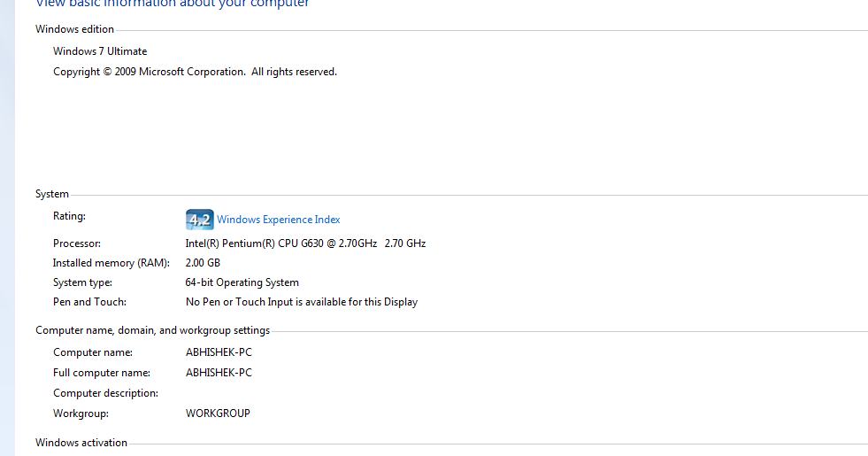Click the 4.2 rating score badge
The height and width of the screenshot is (456, 868).
coord(199,220)
